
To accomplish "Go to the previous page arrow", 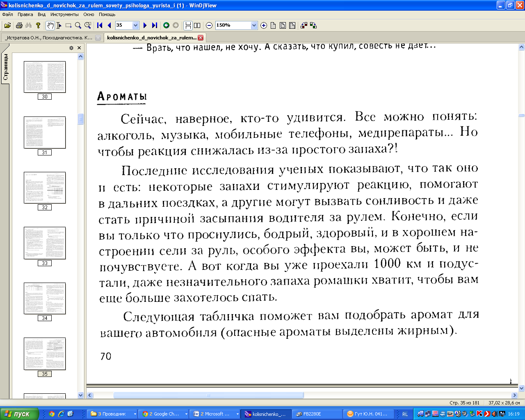I will tap(109, 25).
